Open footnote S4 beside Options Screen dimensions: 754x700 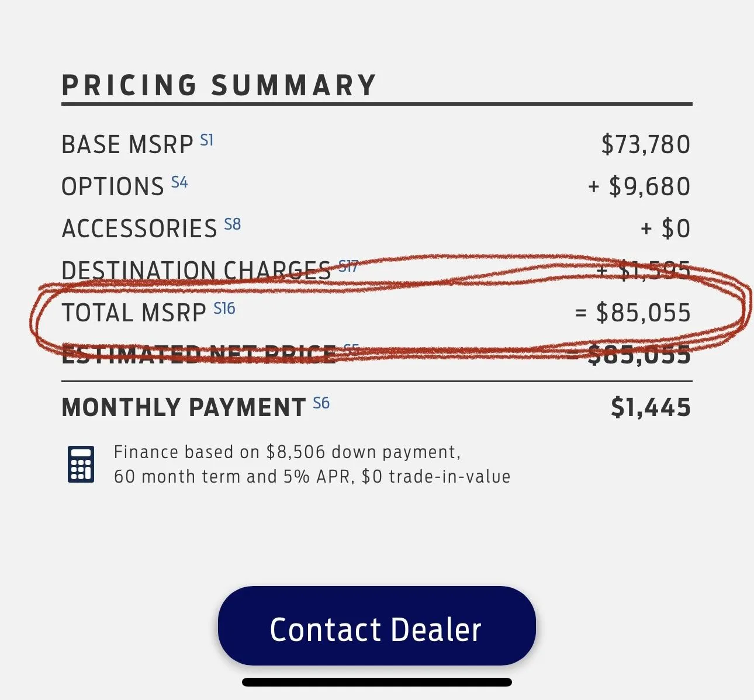click(x=179, y=182)
